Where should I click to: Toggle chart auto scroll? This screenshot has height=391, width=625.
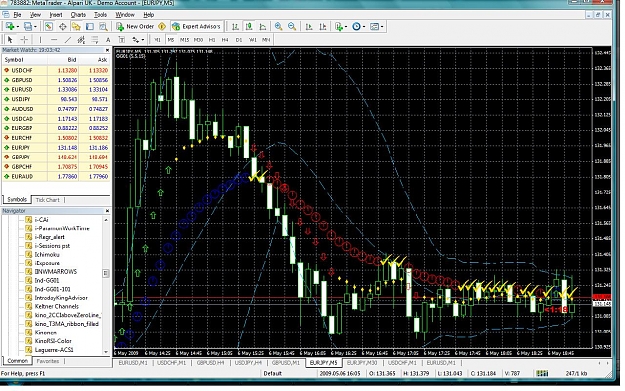[309, 27]
